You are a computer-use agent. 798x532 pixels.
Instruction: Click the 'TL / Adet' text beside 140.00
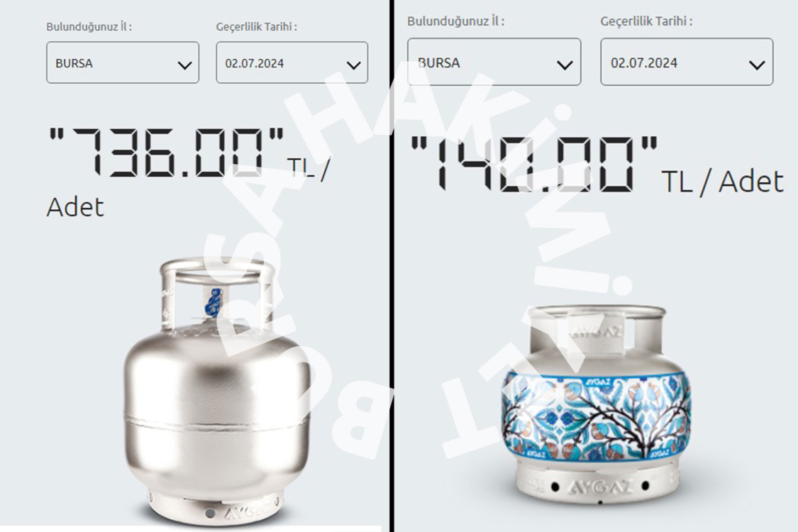click(723, 182)
